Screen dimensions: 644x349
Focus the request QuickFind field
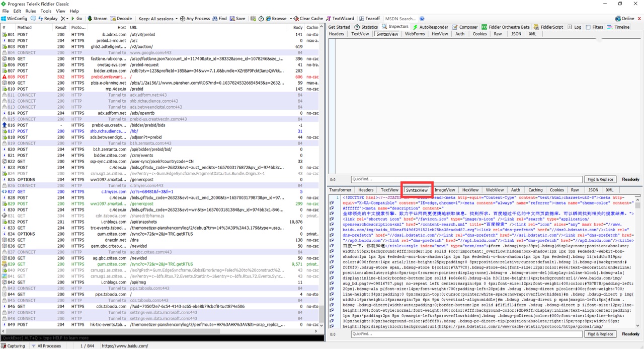pos(466,179)
